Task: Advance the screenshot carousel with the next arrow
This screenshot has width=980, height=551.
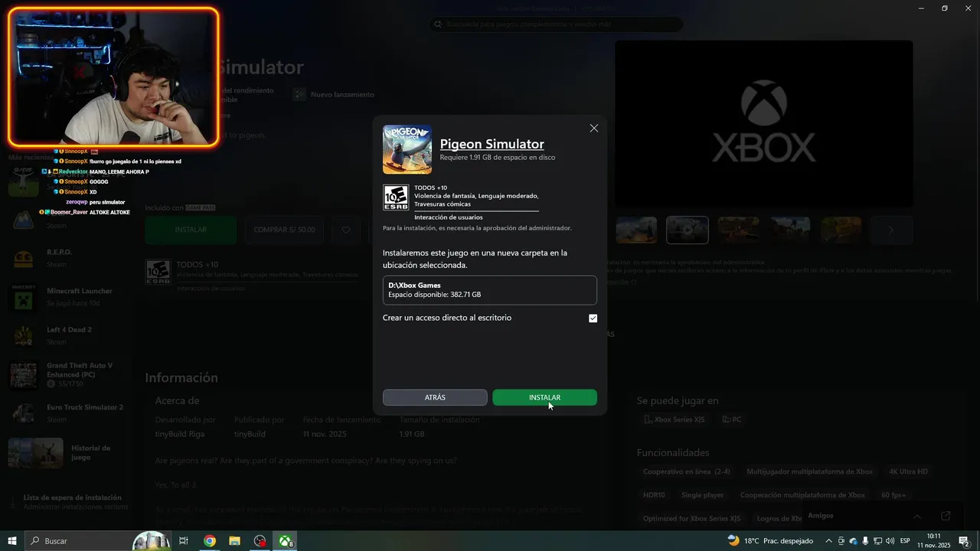Action: point(890,230)
